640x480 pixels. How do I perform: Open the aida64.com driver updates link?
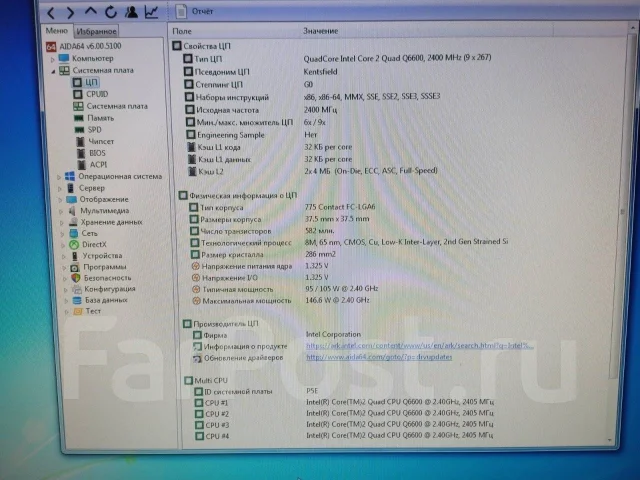pos(379,357)
